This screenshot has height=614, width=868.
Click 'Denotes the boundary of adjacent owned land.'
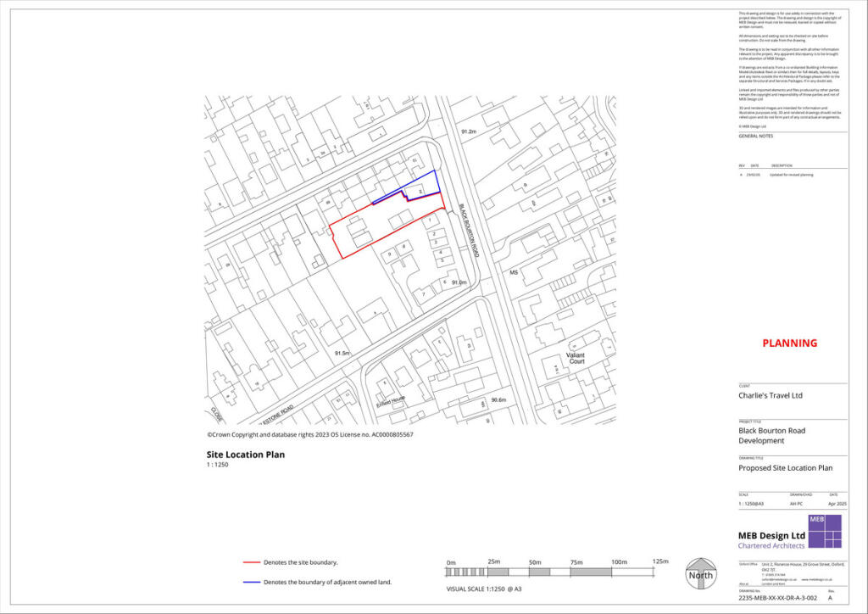click(x=328, y=583)
